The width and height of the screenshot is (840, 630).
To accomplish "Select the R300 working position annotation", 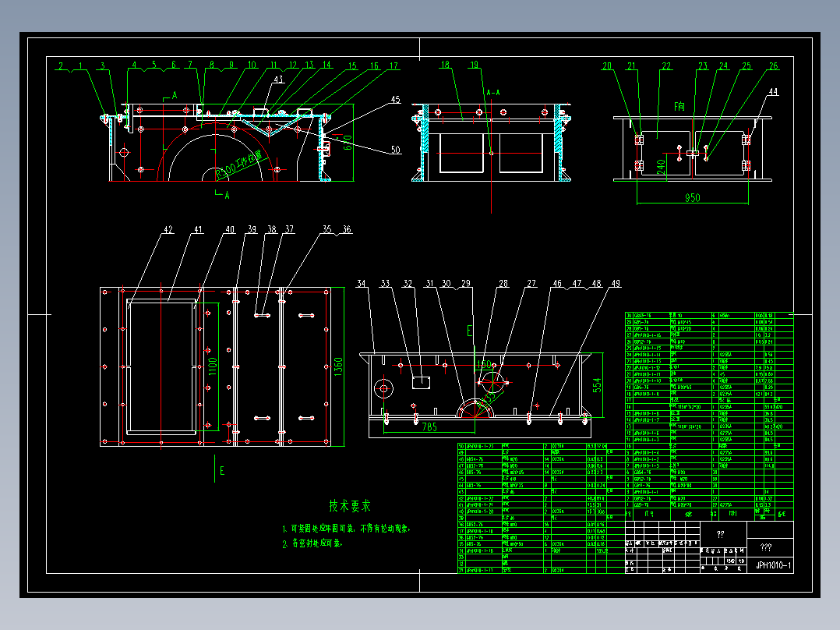I will [x=239, y=165].
